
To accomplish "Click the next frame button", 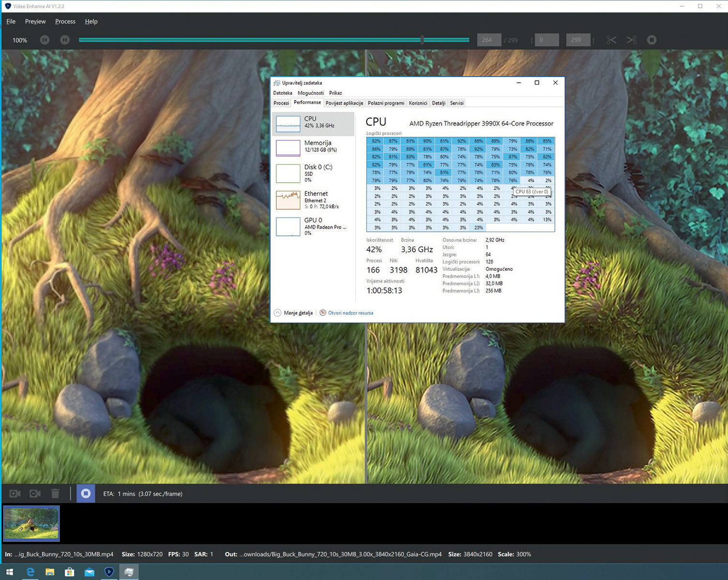I will 65,40.
